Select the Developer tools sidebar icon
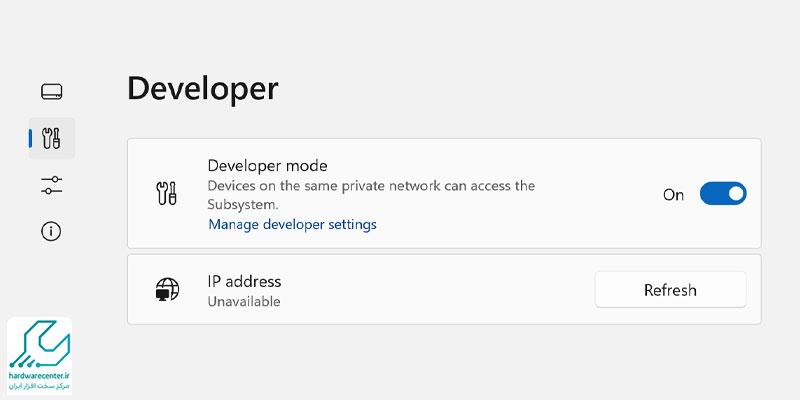Viewport: 800px width, 400px height. coord(52,138)
